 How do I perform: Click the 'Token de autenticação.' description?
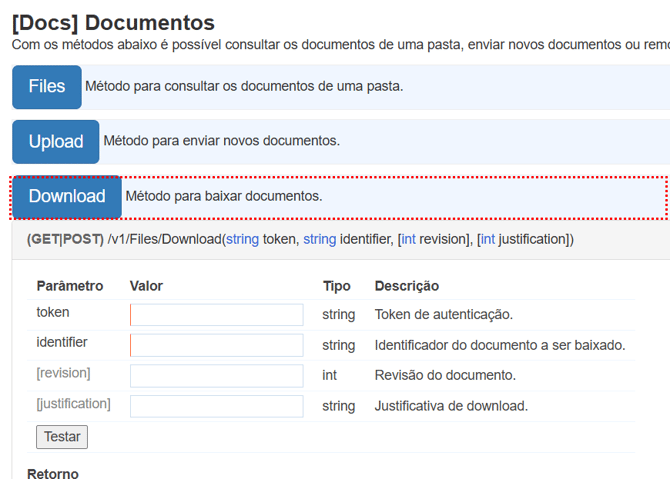coord(443,315)
